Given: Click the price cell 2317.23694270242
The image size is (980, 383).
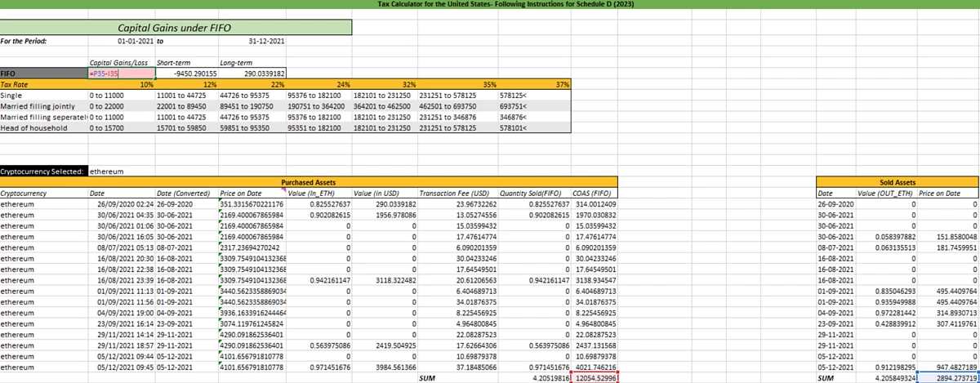Looking at the screenshot, I should click(252, 247).
